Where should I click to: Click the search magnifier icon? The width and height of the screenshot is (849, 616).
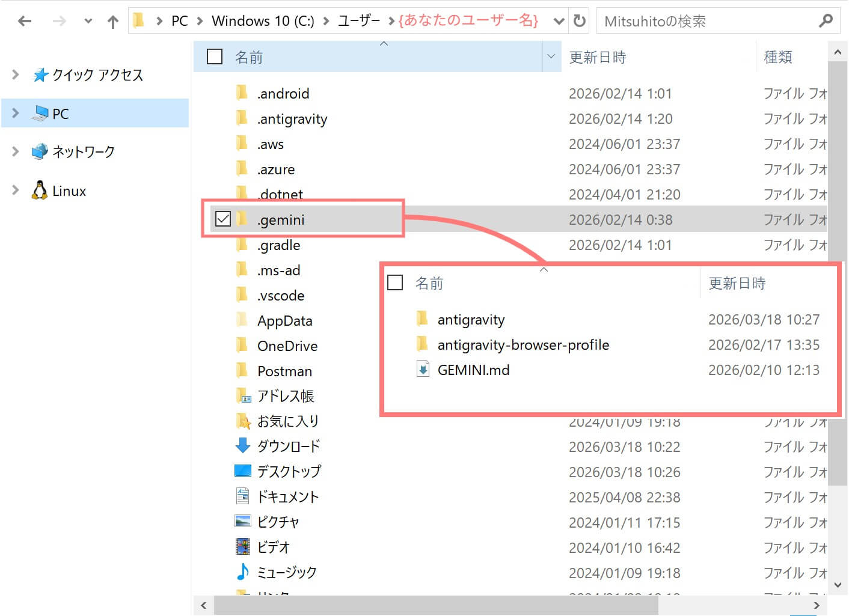[826, 21]
